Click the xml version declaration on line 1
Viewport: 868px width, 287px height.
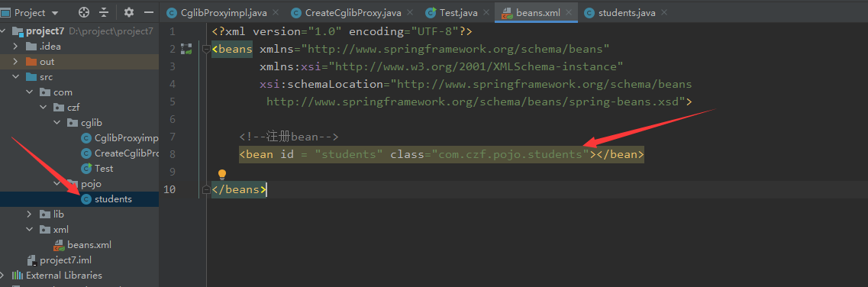click(343, 31)
